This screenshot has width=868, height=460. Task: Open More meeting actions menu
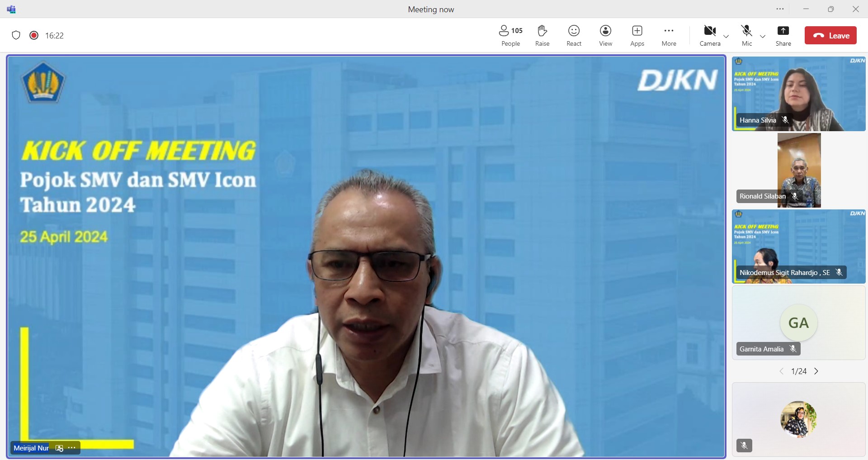coord(669,35)
